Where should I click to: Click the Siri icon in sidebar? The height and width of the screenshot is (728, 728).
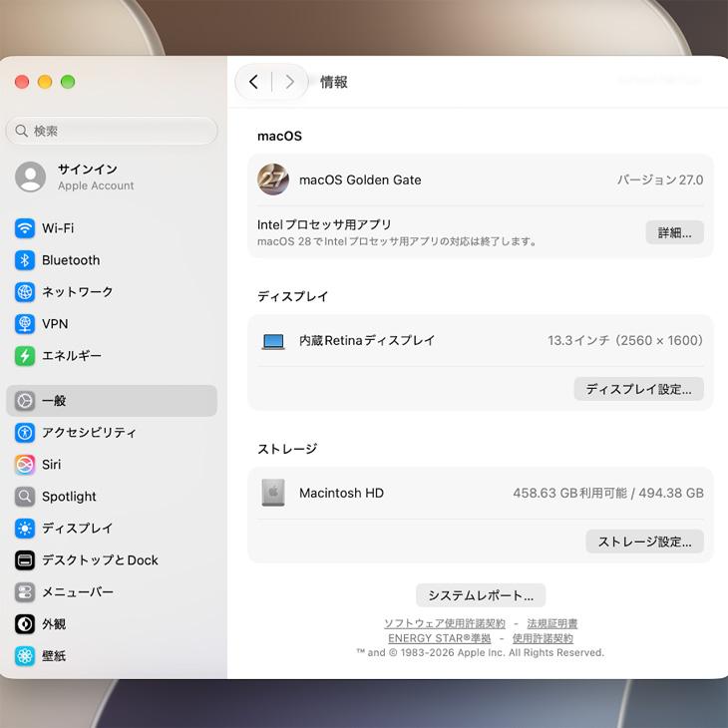click(x=25, y=465)
